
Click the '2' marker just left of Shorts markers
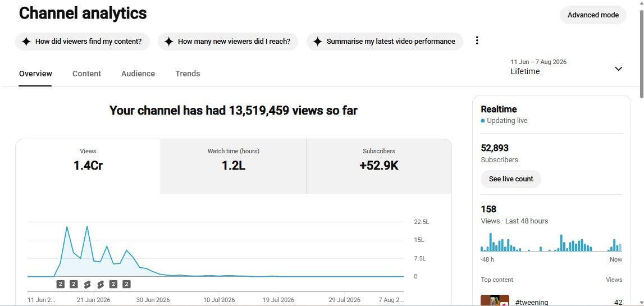coord(74,284)
